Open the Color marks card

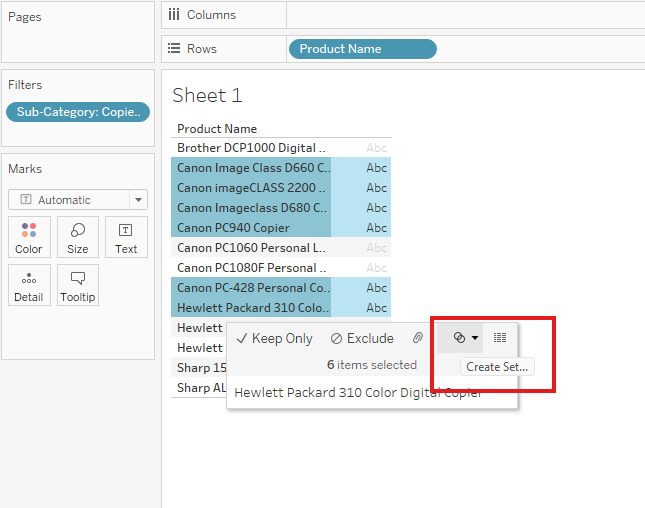[29, 237]
